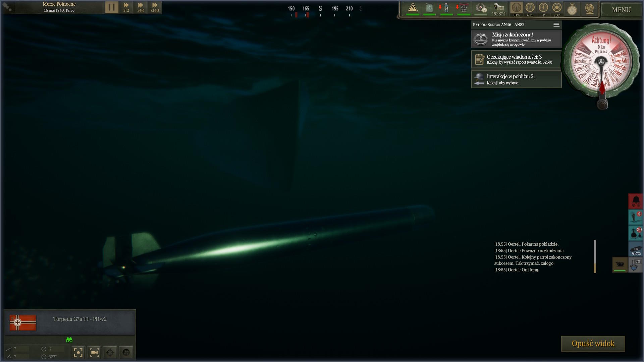Expand the patrol objectives list menu
This screenshot has width=644, height=362.
pos(556,25)
